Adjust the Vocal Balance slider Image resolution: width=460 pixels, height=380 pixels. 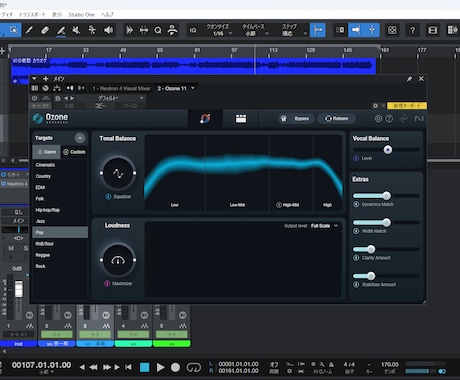[x=387, y=150]
